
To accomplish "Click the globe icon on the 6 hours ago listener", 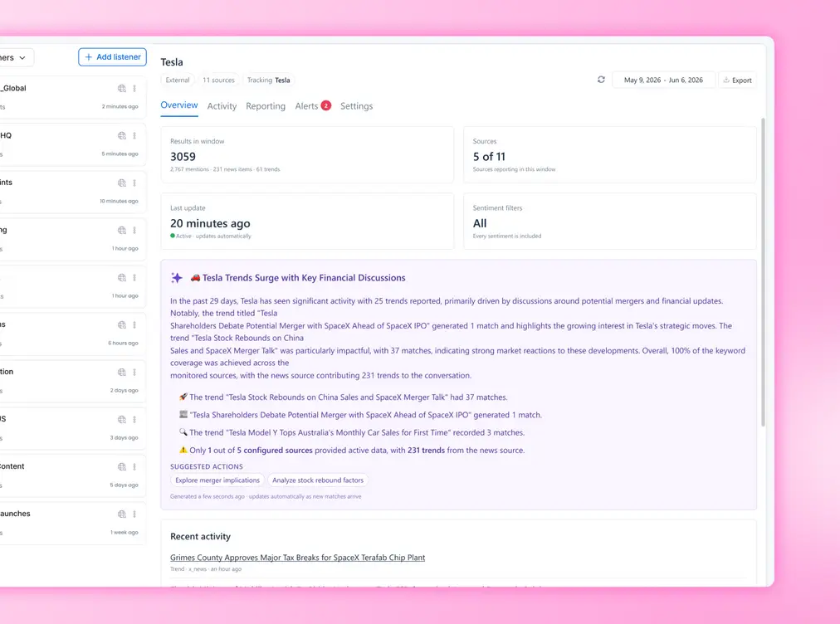I will 122,324.
